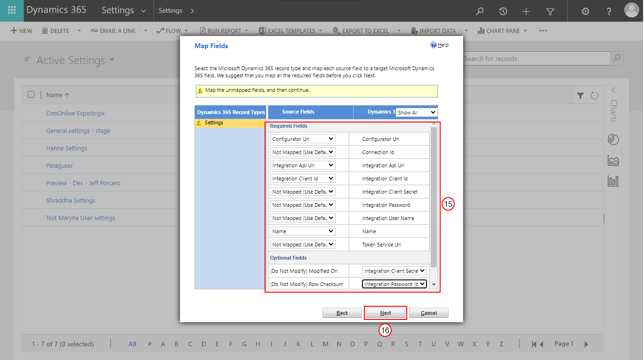Screen dimensions: 644x360
Task: Open the Show All dropdown
Action: 417,113
